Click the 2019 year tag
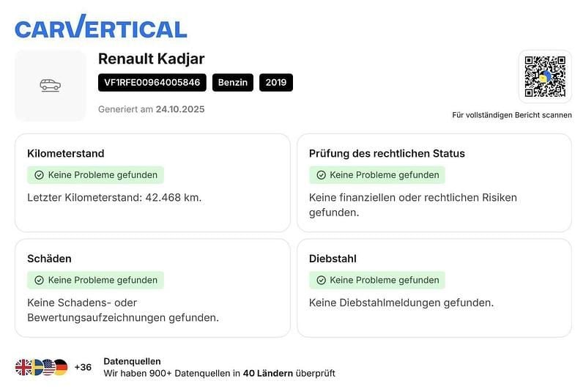Viewport: 586px width, 392px height. tap(276, 83)
